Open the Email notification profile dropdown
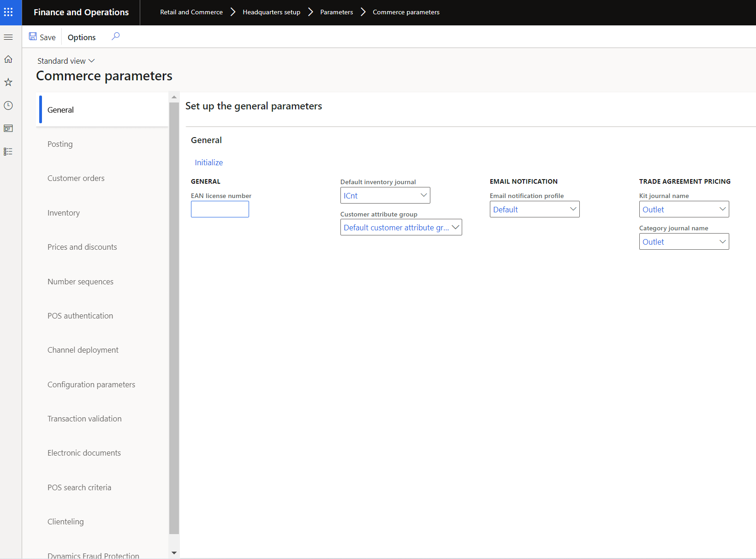 (x=573, y=209)
